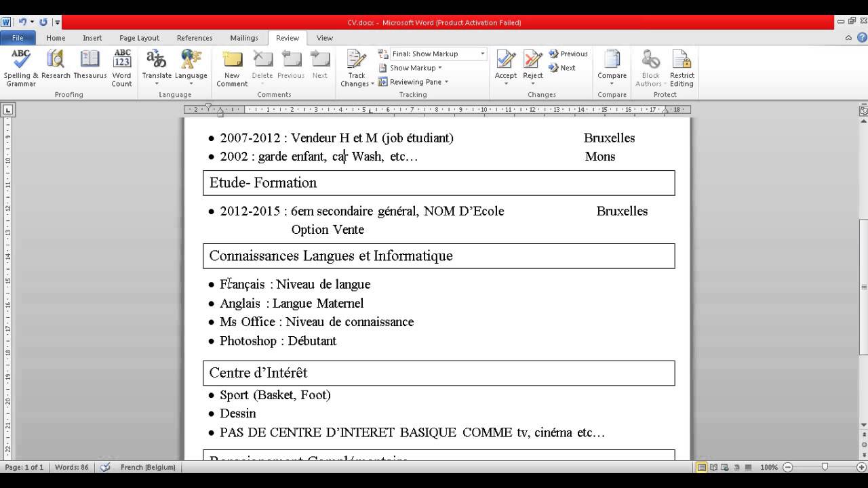Open Restrict Editing settings

point(682,66)
